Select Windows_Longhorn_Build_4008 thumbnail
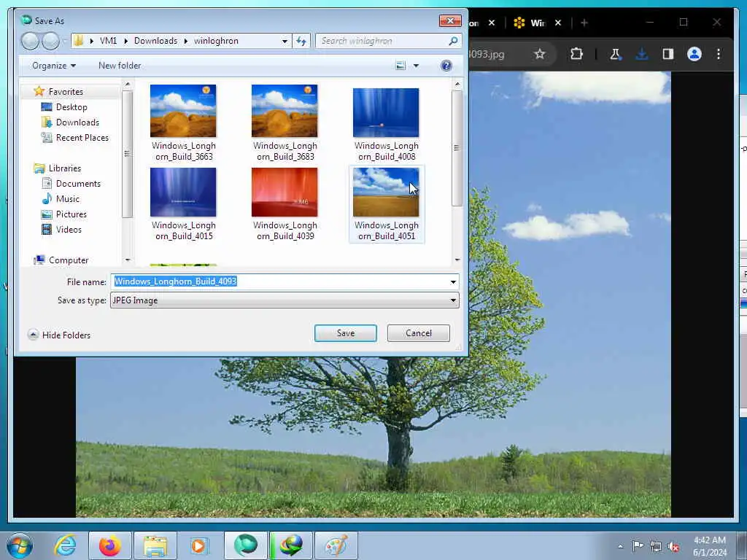This screenshot has height=560, width=747. pos(386,112)
